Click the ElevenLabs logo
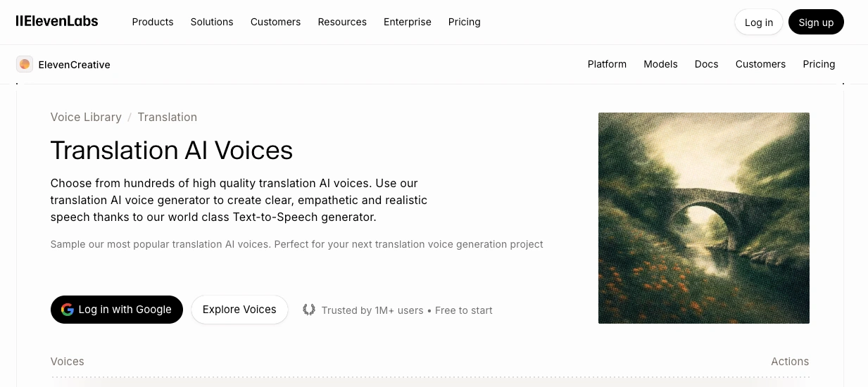 (x=57, y=21)
